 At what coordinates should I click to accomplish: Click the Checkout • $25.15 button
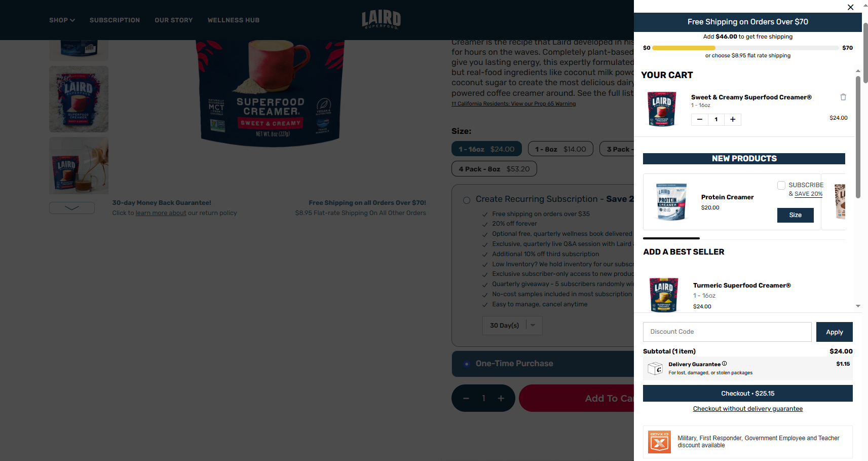747,394
